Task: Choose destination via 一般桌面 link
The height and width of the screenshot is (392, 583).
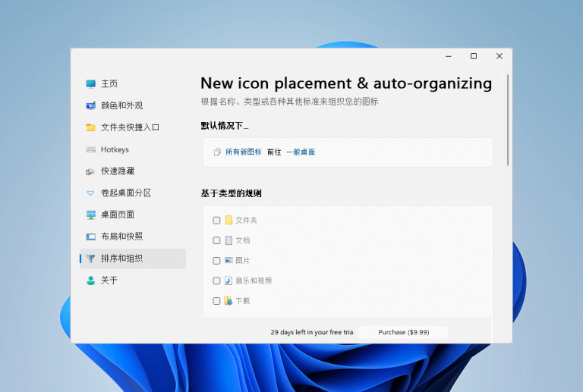Action: click(x=301, y=152)
